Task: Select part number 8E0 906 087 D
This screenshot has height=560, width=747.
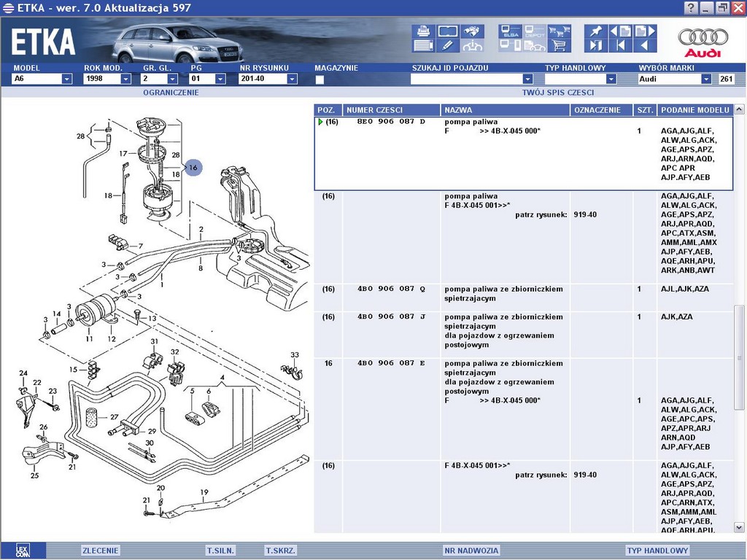Action: (x=391, y=122)
